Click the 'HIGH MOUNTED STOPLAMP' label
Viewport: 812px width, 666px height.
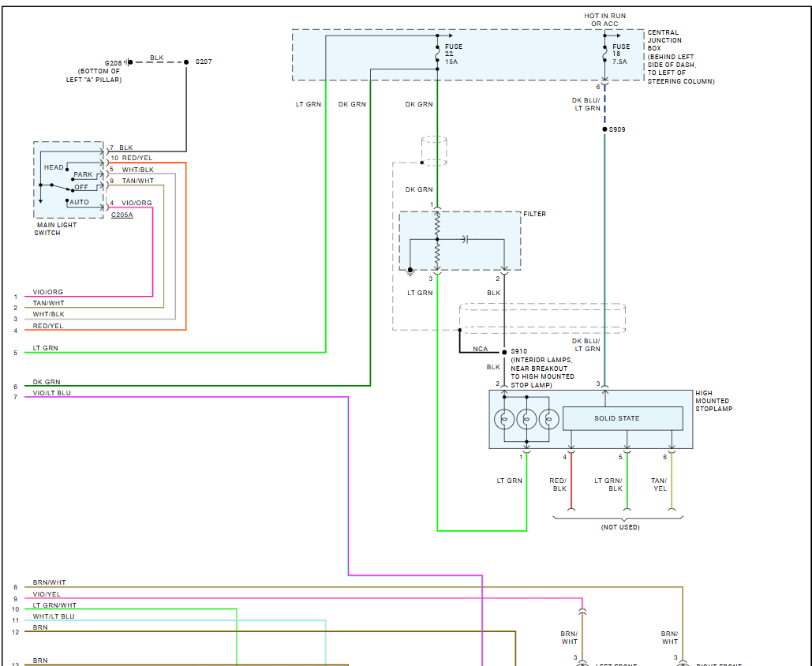point(713,401)
